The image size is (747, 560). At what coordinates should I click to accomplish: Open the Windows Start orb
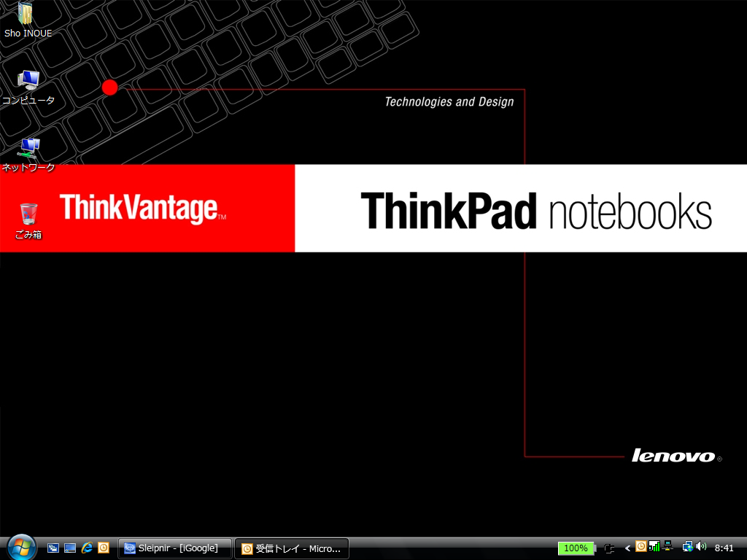[x=21, y=547]
